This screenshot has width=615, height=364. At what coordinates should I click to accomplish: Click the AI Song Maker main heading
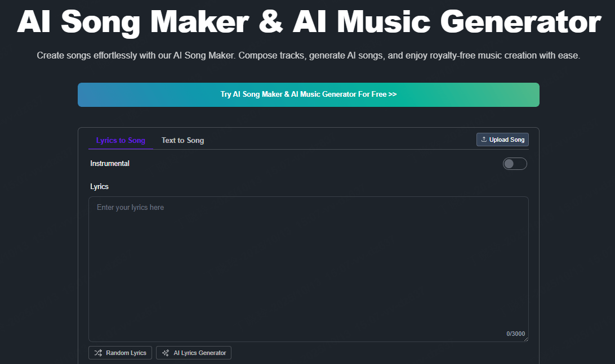pyautogui.click(x=308, y=23)
